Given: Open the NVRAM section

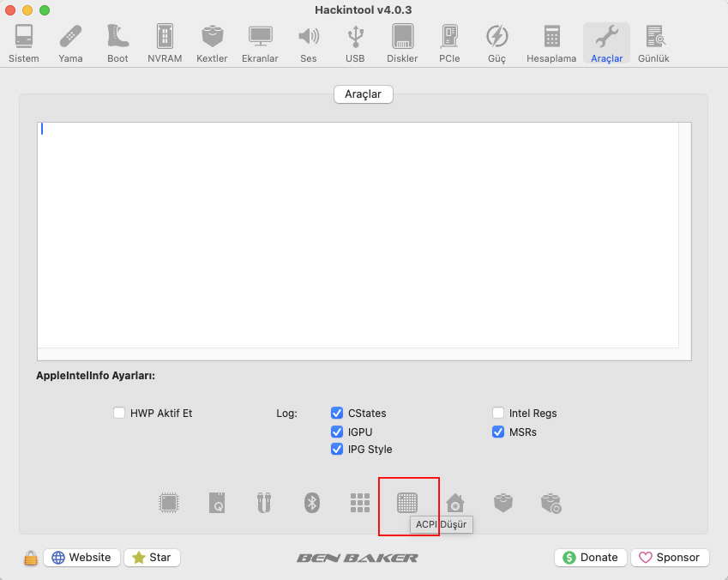Looking at the screenshot, I should pyautogui.click(x=165, y=43).
